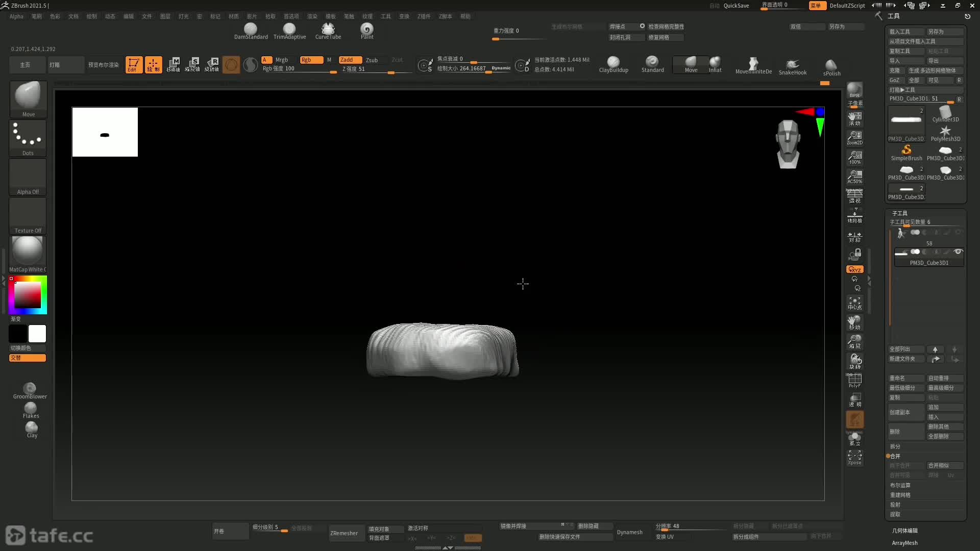
Task: Select the TrimAdaptive brush
Action: (x=289, y=31)
